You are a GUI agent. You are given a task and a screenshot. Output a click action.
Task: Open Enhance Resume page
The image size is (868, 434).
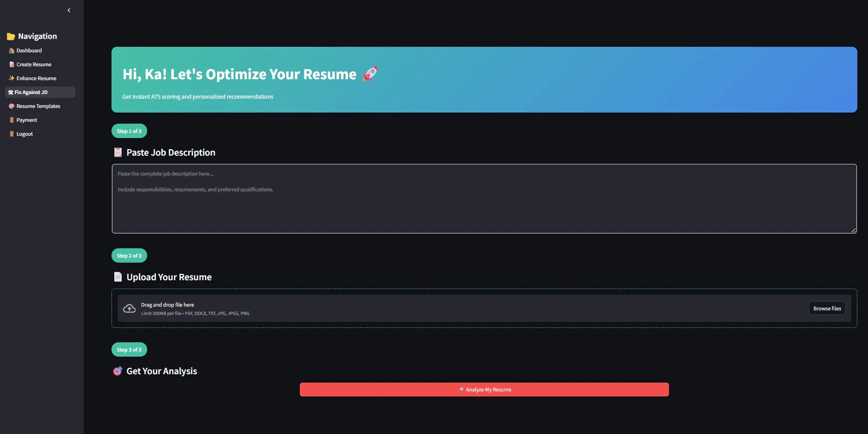coord(37,78)
